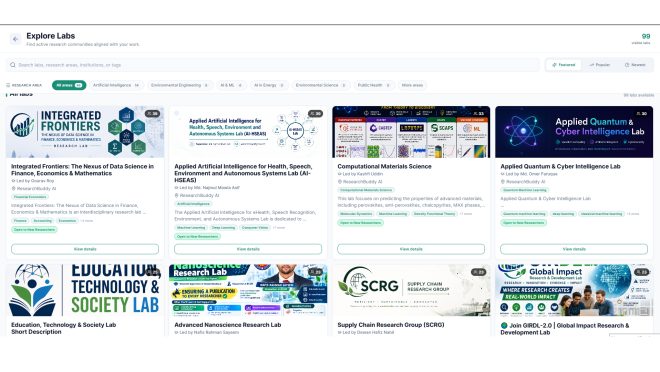Filter by Public Health research area
Image resolution: width=660 pixels, height=372 pixels.
click(x=374, y=85)
